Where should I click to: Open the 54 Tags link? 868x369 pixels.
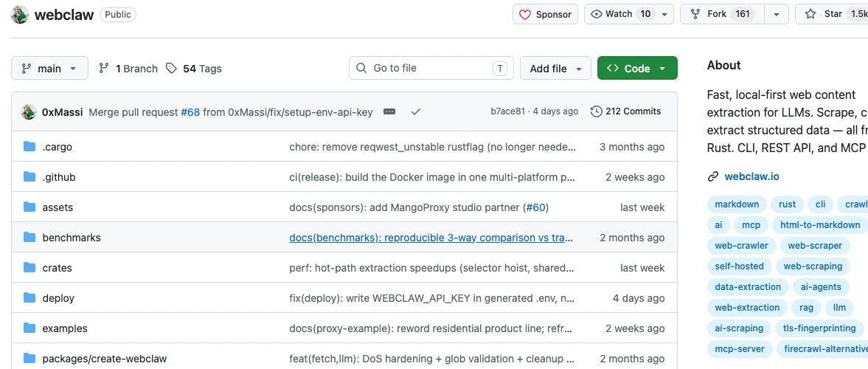194,69
